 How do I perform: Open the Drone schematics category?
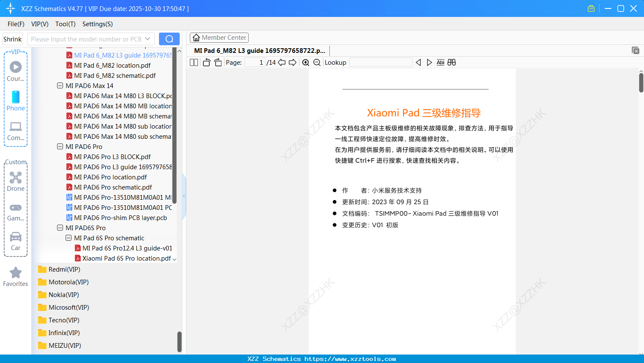click(x=15, y=182)
